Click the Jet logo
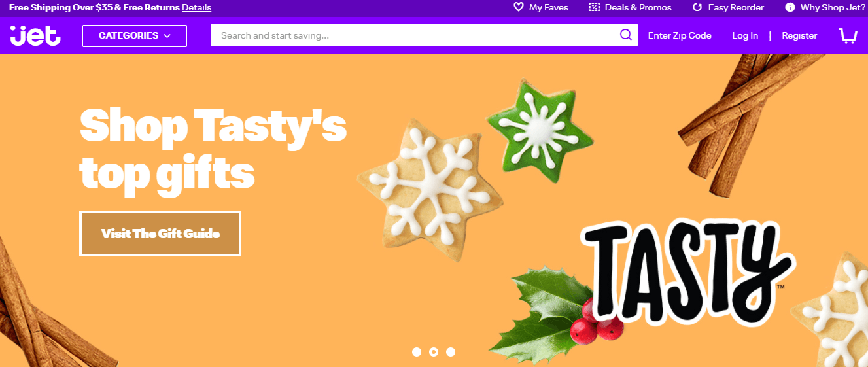868x367 pixels. [35, 35]
